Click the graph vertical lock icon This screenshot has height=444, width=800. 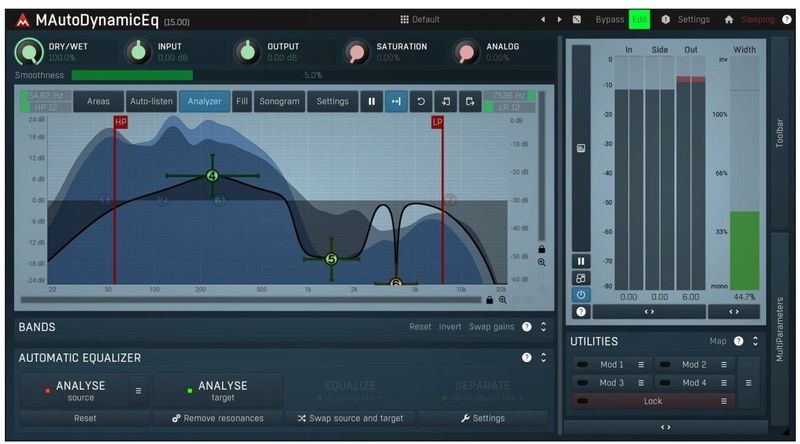[x=541, y=249]
